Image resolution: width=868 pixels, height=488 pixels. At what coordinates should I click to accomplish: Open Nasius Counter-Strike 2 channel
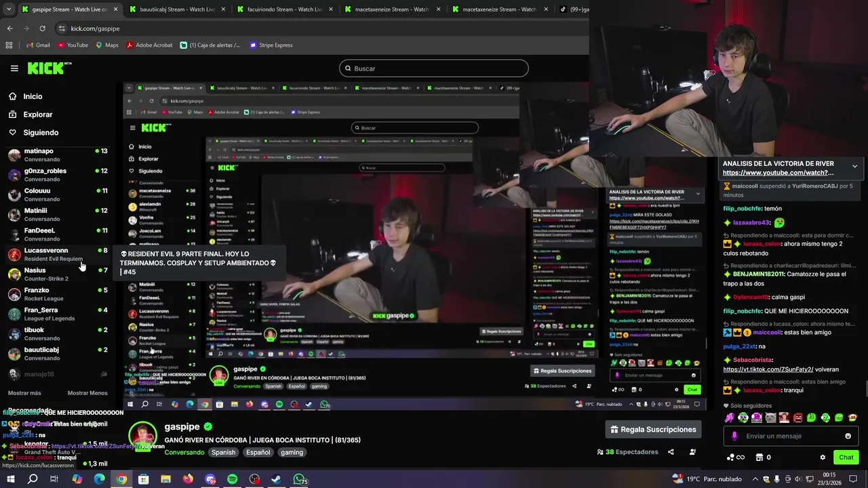pyautogui.click(x=57, y=274)
